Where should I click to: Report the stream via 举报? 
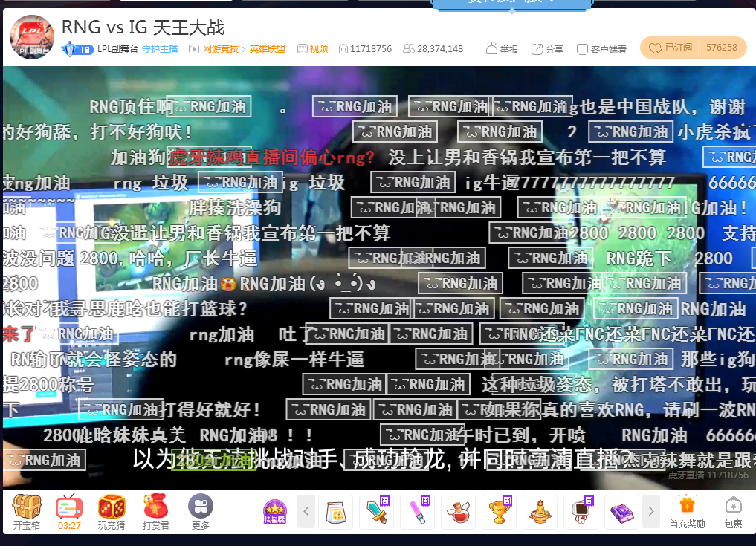click(502, 49)
